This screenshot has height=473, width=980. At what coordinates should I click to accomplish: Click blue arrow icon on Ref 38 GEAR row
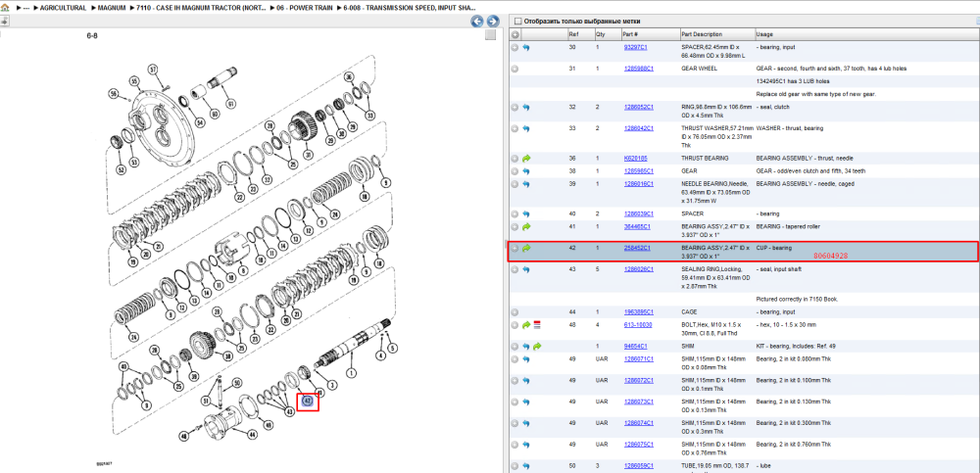[x=526, y=171]
